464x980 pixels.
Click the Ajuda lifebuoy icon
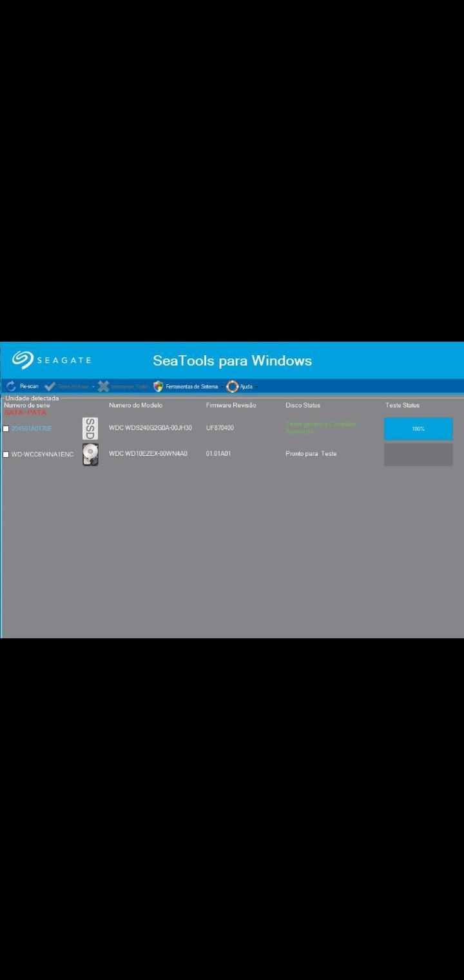tap(233, 386)
